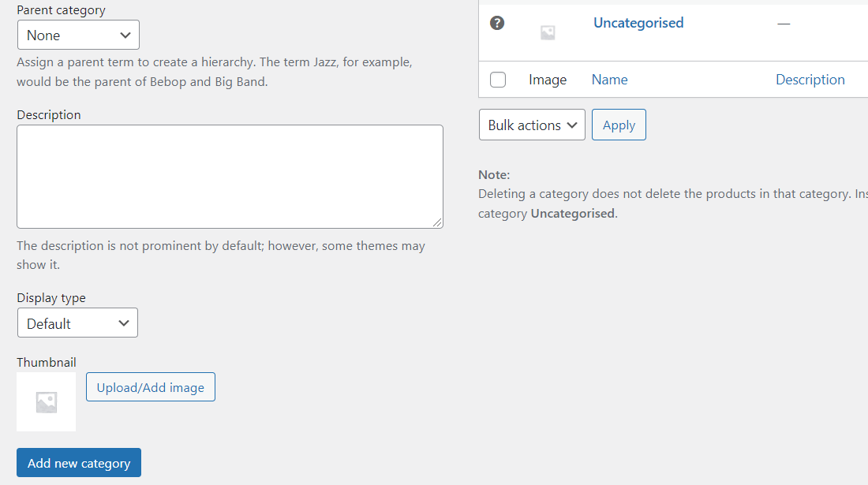Expand the Display type dropdown
Viewport: 868px width, 485px height.
pyautogui.click(x=77, y=323)
